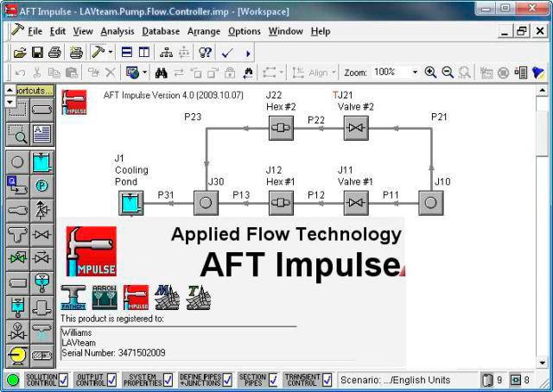Open the Analysis menu
The image size is (553, 392).
tap(118, 31)
